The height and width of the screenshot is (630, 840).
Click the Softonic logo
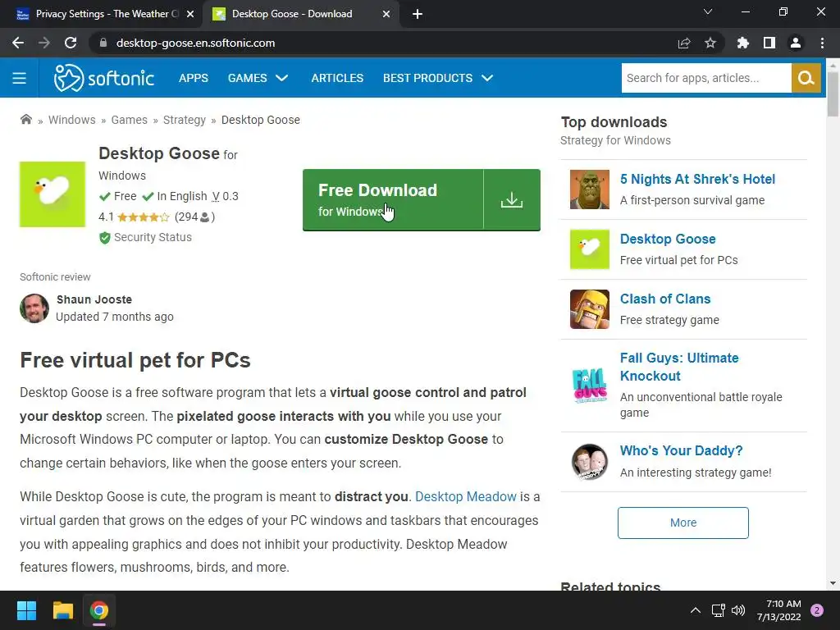[x=104, y=78]
